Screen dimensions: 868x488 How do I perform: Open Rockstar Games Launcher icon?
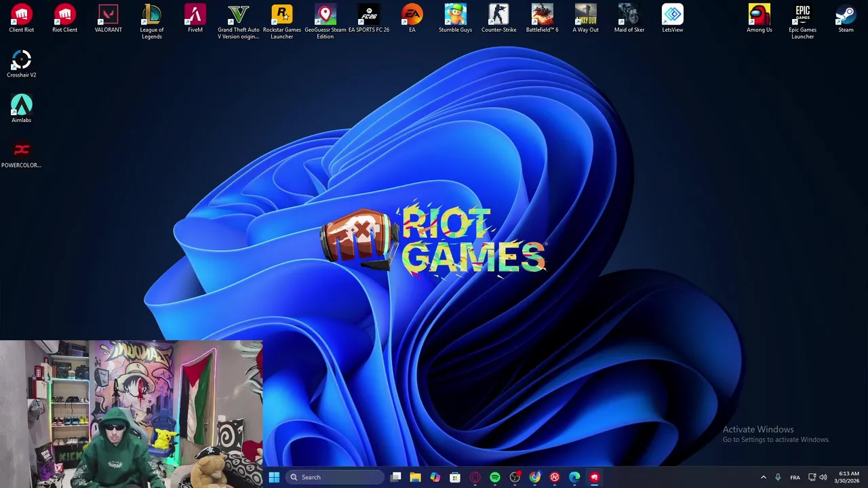point(281,22)
